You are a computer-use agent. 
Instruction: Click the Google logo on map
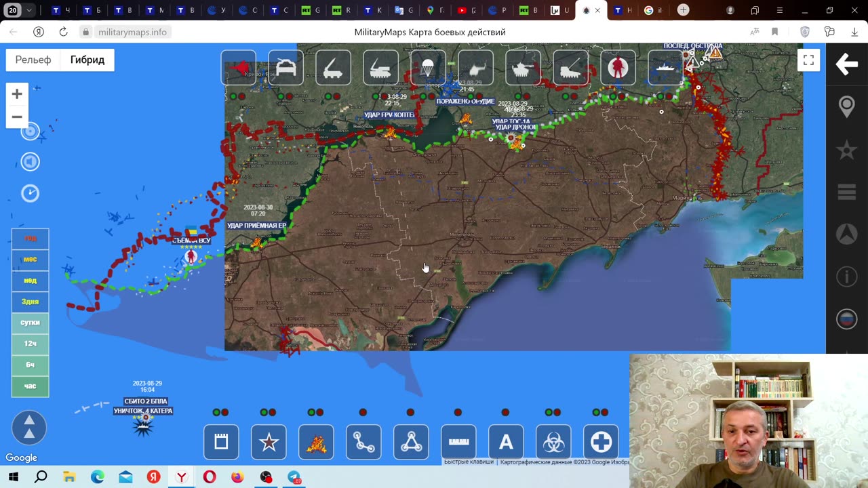pyautogui.click(x=21, y=457)
